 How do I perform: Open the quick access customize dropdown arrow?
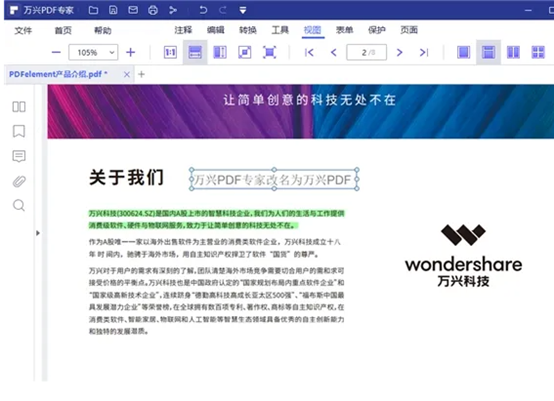(243, 10)
